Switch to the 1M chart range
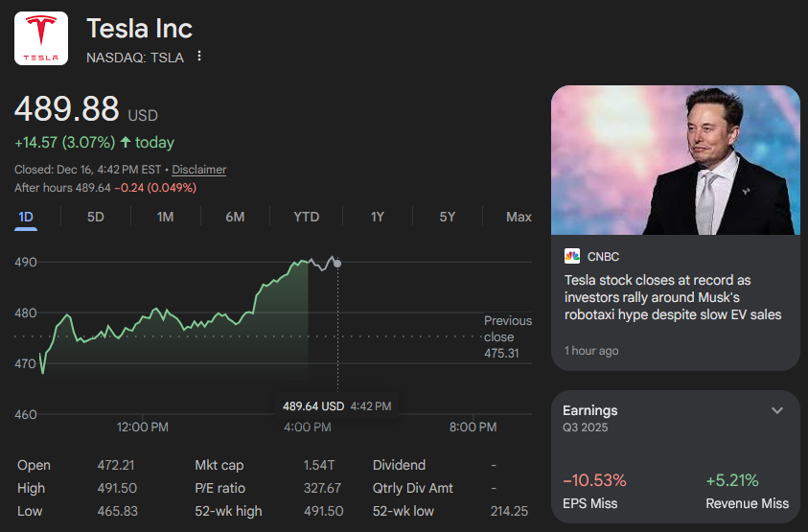Viewport: 808px width, 532px height. coord(165,218)
